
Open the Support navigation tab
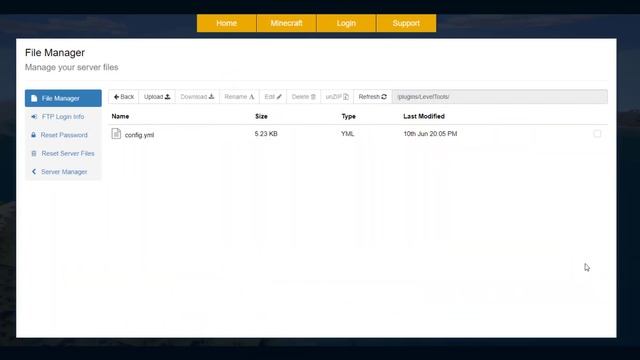tap(406, 23)
